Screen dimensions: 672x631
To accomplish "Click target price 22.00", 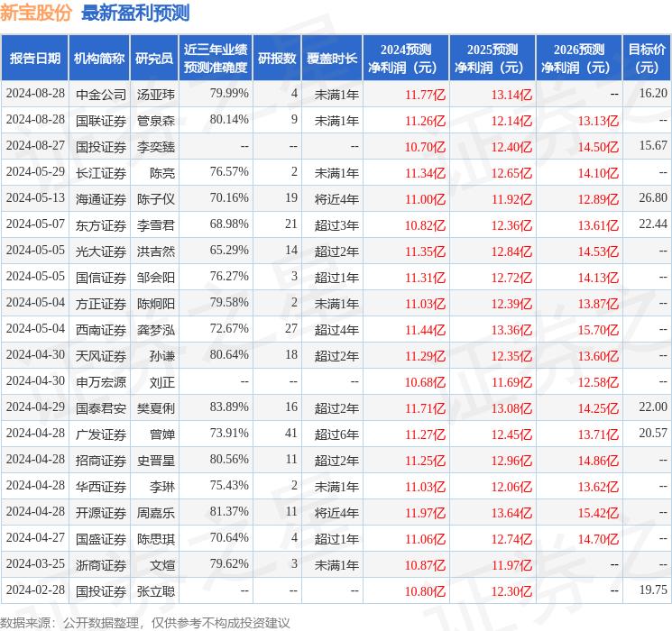I will point(653,407).
